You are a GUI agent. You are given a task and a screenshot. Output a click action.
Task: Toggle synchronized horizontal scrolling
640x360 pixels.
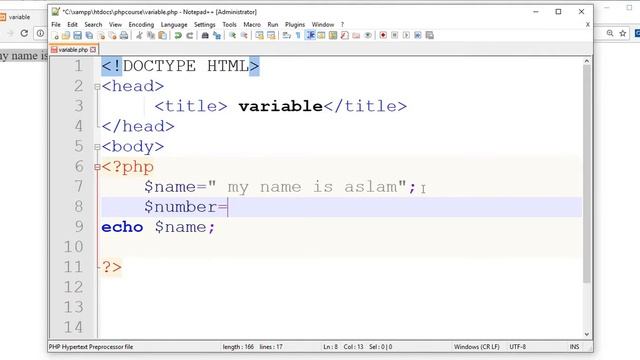pos(271,36)
